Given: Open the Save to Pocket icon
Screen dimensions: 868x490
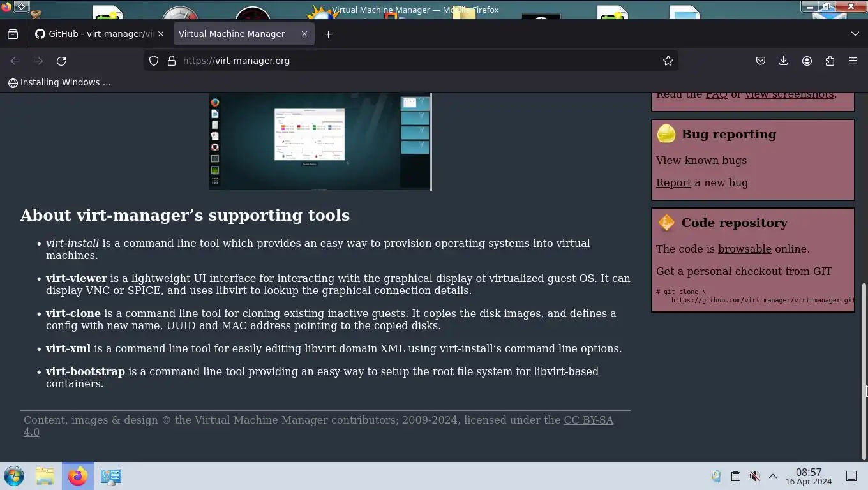Looking at the screenshot, I should coord(760,61).
